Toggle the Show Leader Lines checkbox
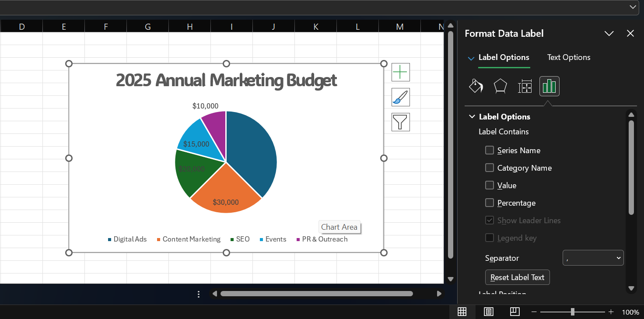Image resolution: width=644 pixels, height=319 pixels. pyautogui.click(x=490, y=220)
